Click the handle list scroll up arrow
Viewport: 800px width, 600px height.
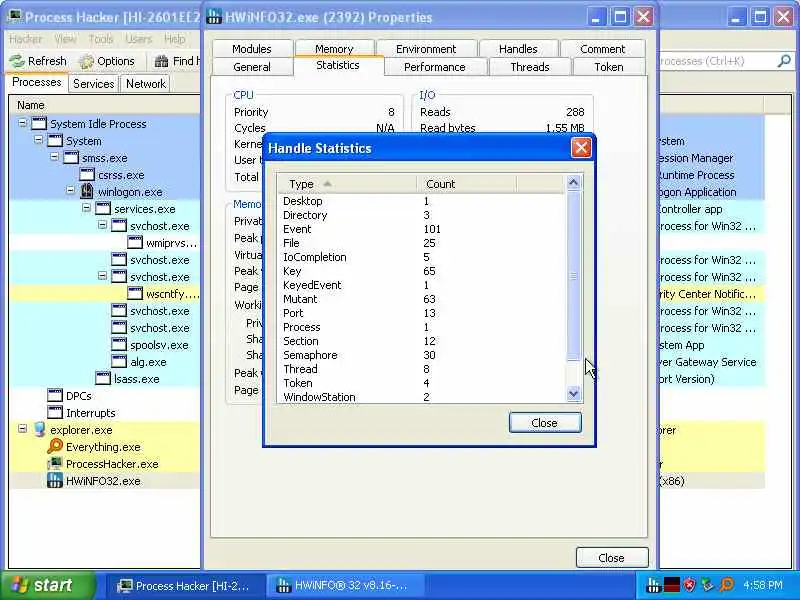tap(573, 183)
